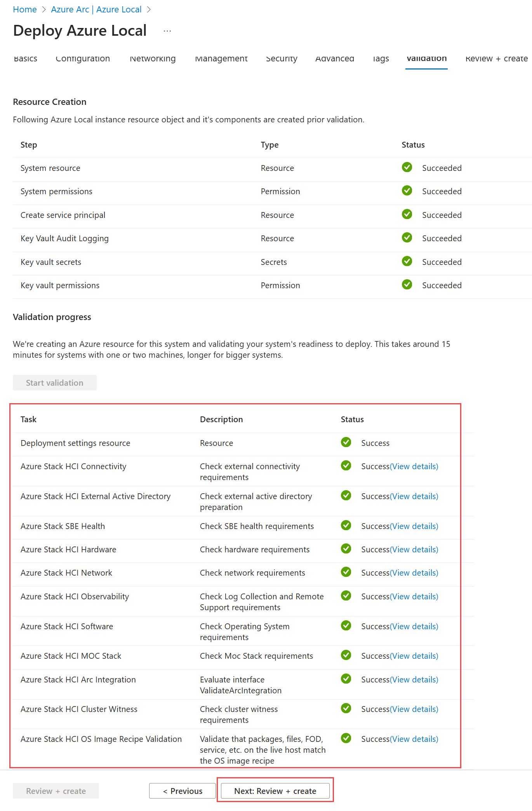This screenshot has height=811, width=532.
Task: Click the breadcrumb chevron after Home
Action: pos(44,10)
